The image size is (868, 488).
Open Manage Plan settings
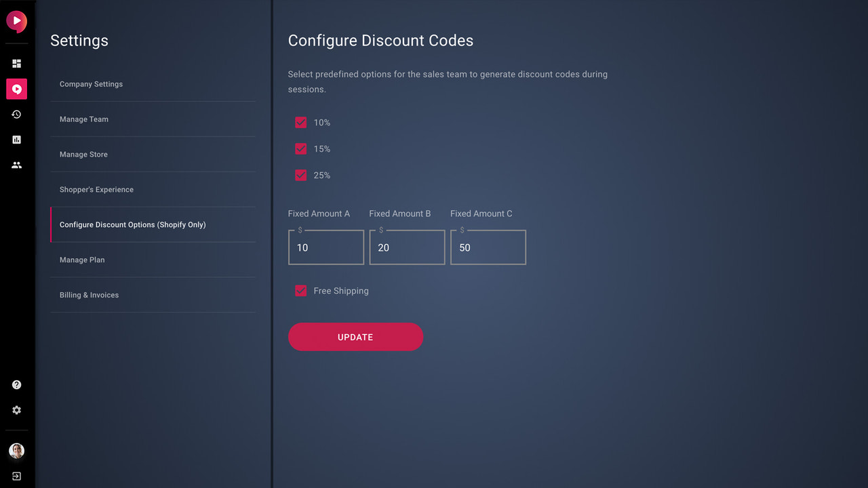coord(81,260)
